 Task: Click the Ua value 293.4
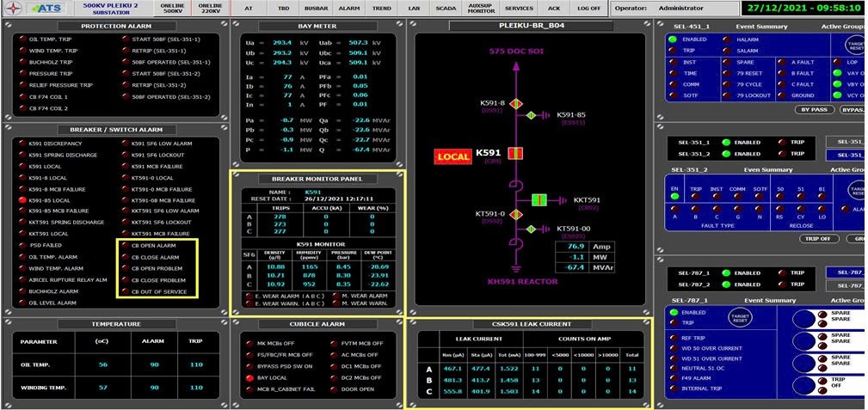click(x=284, y=42)
